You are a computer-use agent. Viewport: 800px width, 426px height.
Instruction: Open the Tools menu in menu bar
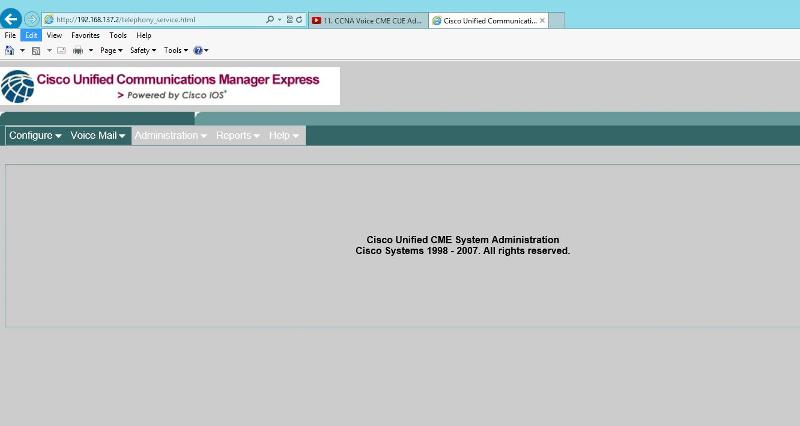(118, 35)
